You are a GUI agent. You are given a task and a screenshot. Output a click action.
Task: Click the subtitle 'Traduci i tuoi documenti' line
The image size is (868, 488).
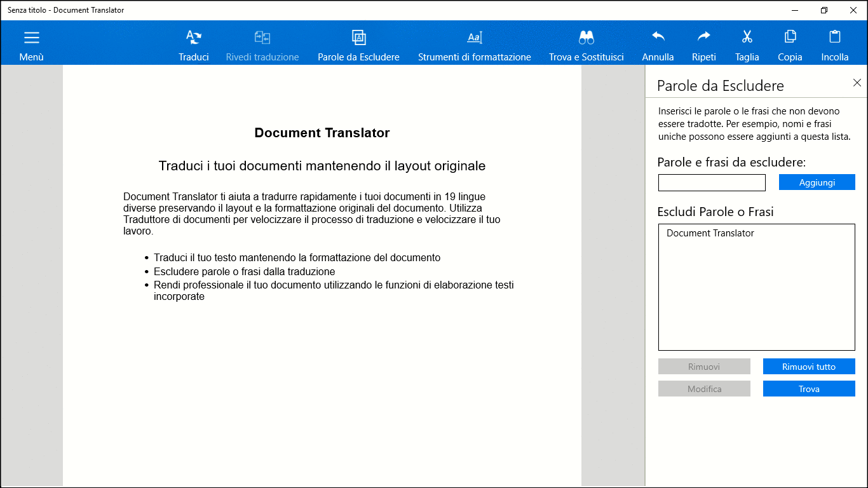click(322, 166)
